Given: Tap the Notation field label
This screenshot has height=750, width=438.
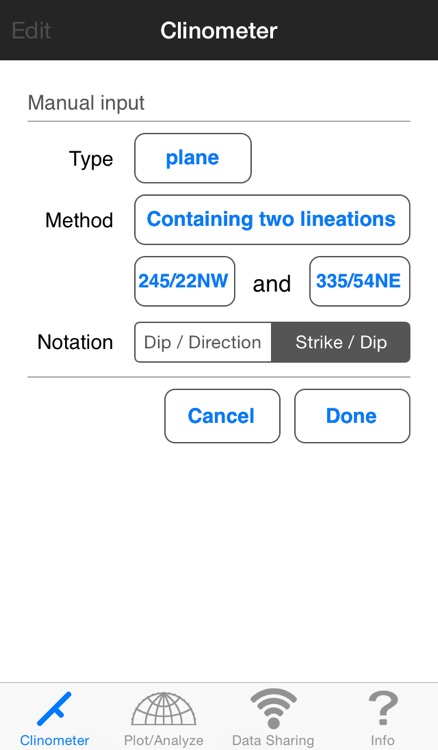Looking at the screenshot, I should point(75,342).
